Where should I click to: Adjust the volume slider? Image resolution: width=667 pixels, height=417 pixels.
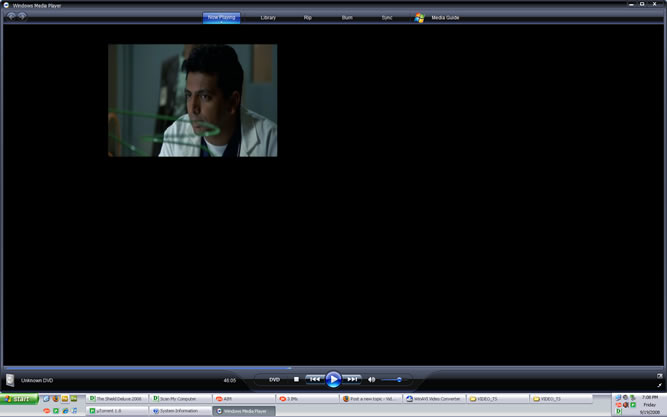coord(392,380)
